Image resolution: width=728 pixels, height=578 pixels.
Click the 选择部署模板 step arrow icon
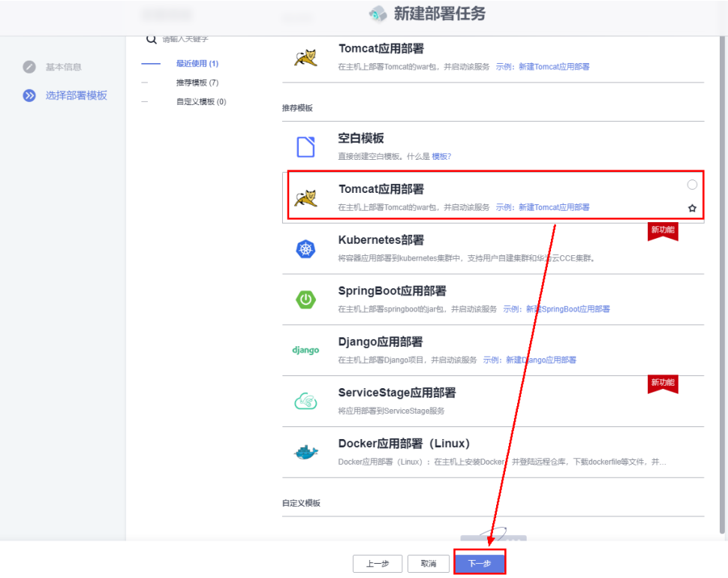click(29, 95)
